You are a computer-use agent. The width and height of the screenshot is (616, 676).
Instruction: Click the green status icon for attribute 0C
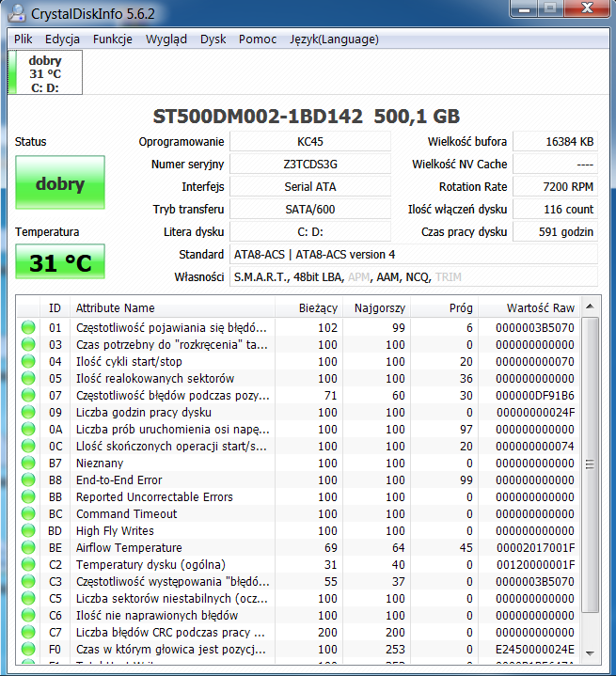coord(28,447)
